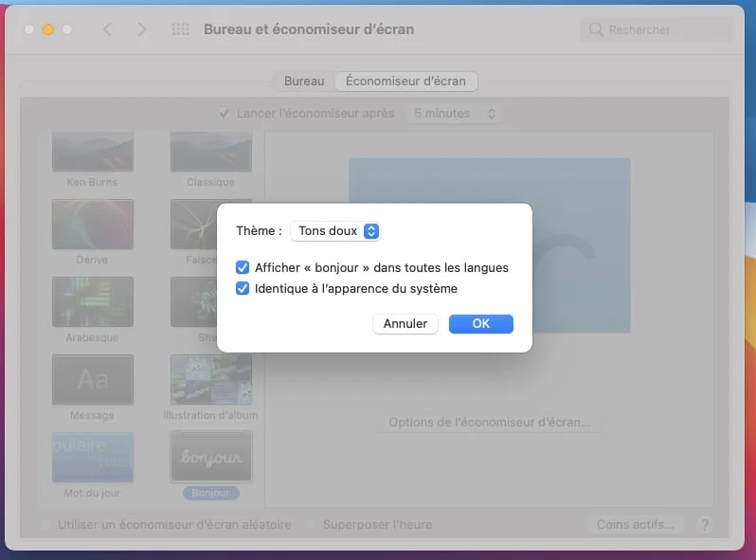This screenshot has width=756, height=560.
Task: Enable Utiliser un économiseur d'écran aléatoire
Action: [46, 524]
